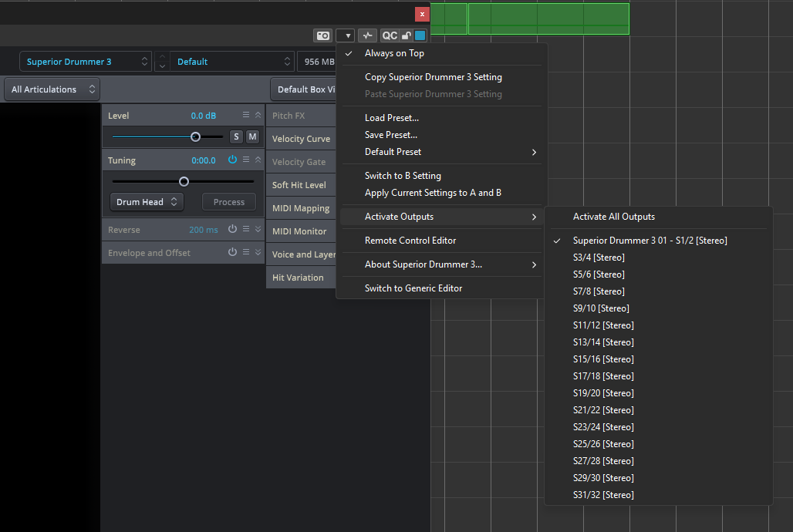Click the unlock padlock icon in plugin header
Viewport: 793px width, 532px height.
pyautogui.click(x=407, y=35)
